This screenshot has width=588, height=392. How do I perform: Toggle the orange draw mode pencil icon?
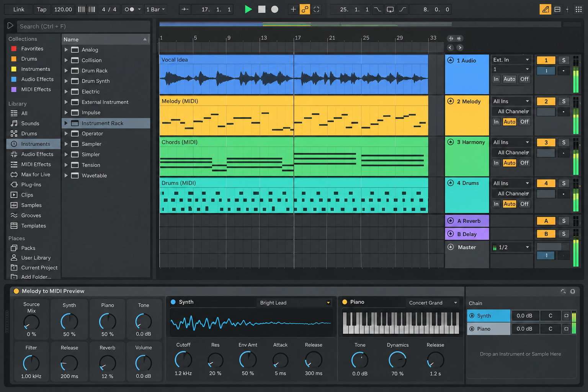click(545, 9)
